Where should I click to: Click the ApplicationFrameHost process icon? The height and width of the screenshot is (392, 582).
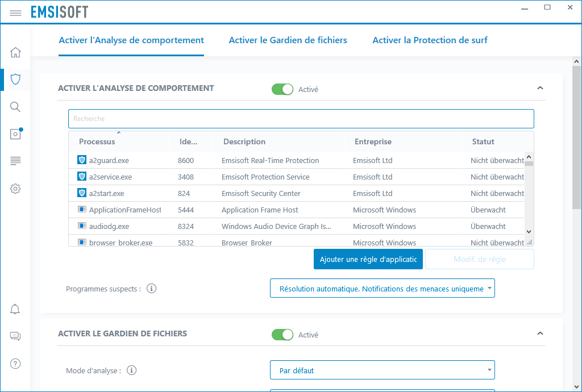(x=82, y=210)
